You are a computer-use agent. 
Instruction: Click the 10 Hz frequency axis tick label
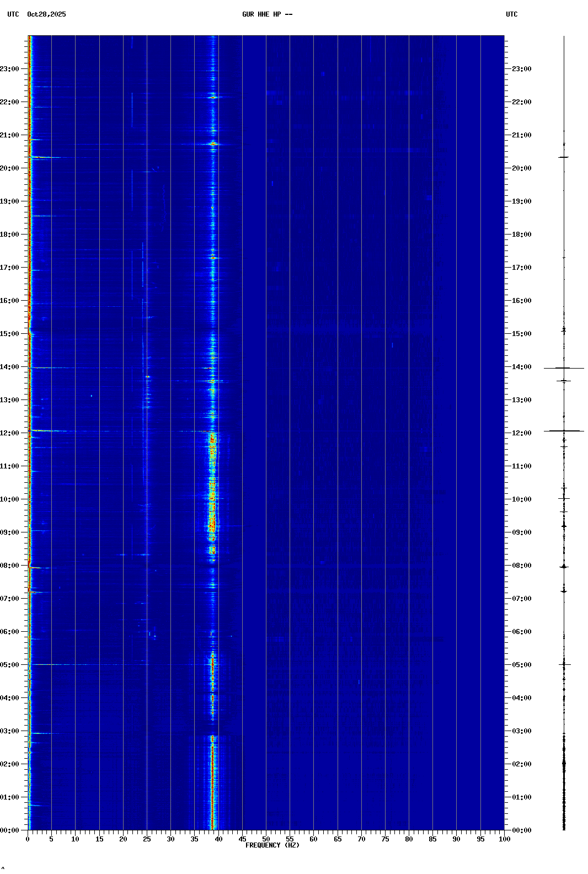pos(75,839)
